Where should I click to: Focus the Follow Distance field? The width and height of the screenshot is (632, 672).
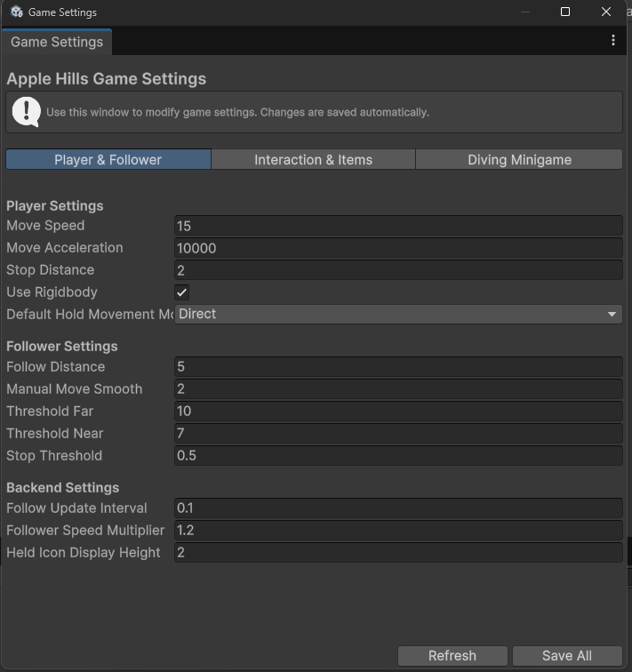tap(398, 367)
